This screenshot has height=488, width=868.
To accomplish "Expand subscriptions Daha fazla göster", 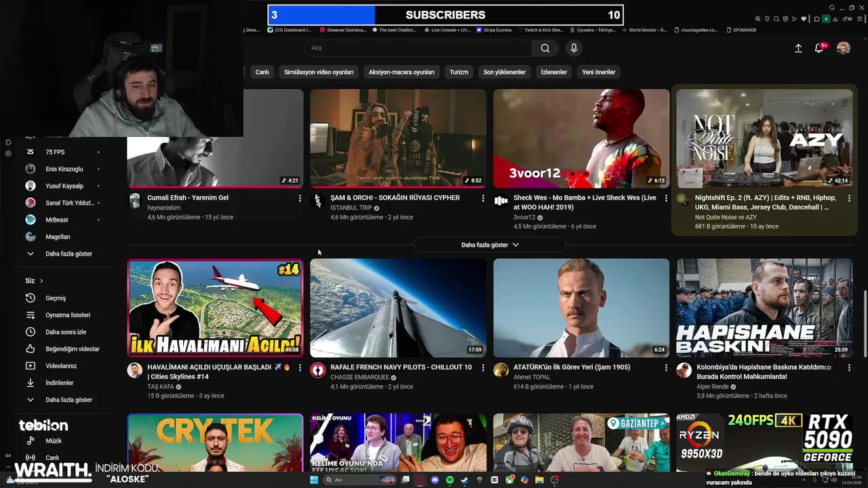I will (x=64, y=253).
